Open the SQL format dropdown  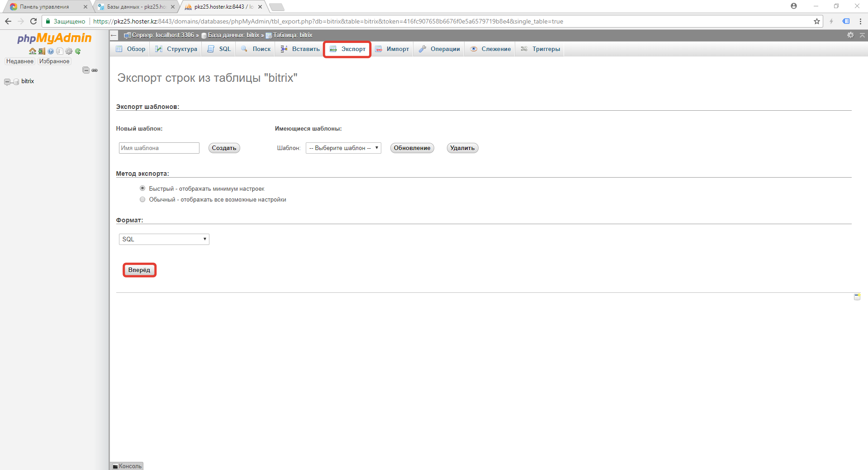click(x=164, y=239)
